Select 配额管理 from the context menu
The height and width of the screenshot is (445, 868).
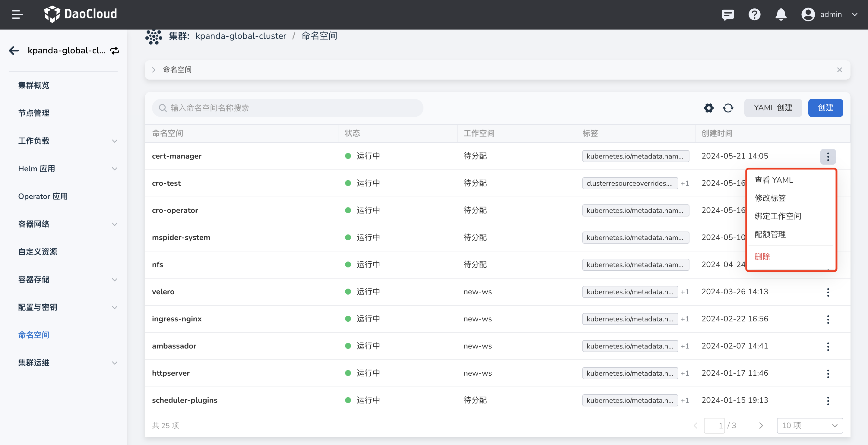click(770, 234)
